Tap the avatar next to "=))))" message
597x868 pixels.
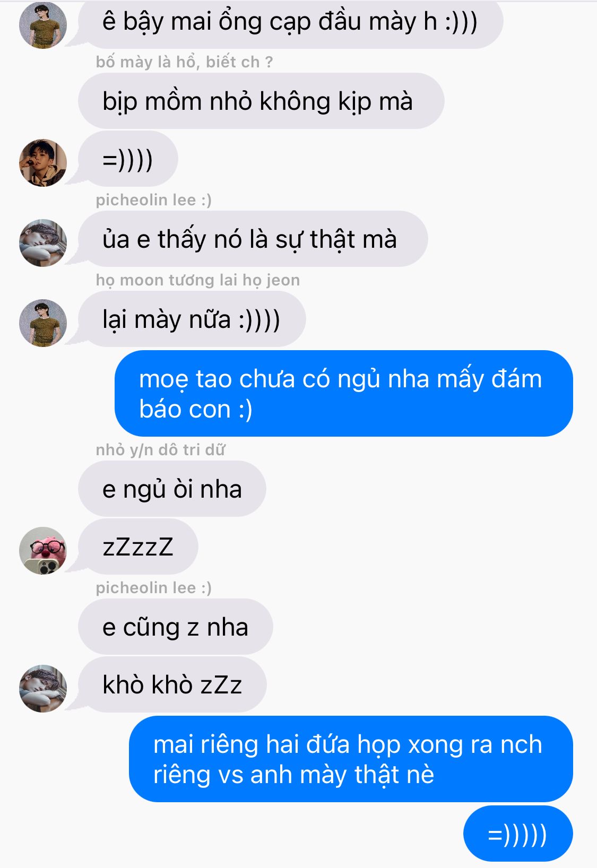pos(43,163)
